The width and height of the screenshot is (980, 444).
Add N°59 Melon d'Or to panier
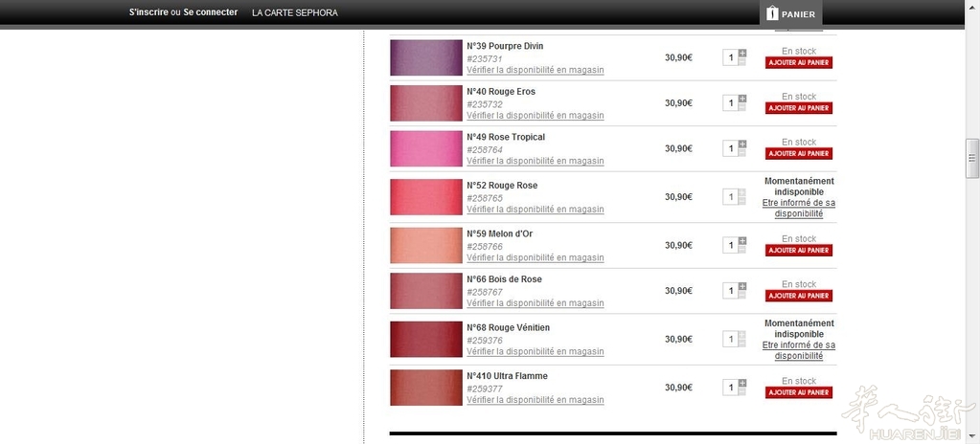pos(799,251)
